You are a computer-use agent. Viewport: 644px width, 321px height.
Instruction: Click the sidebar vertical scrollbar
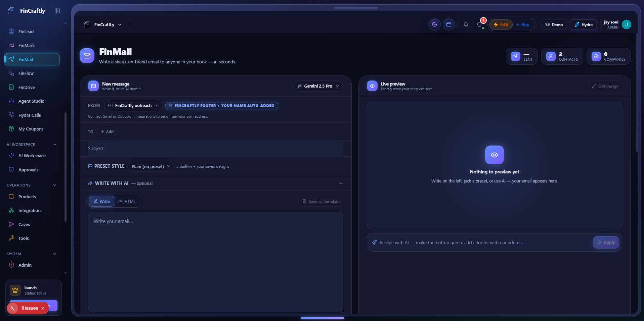pyautogui.click(x=66, y=167)
